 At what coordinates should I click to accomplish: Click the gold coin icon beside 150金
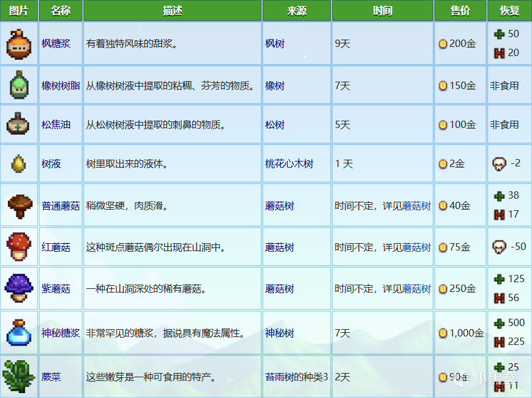tap(443, 85)
